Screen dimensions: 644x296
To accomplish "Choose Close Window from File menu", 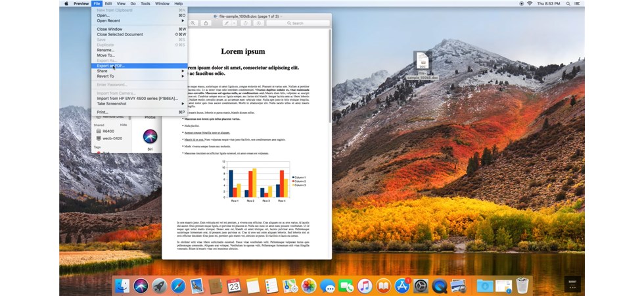I will [x=110, y=29].
